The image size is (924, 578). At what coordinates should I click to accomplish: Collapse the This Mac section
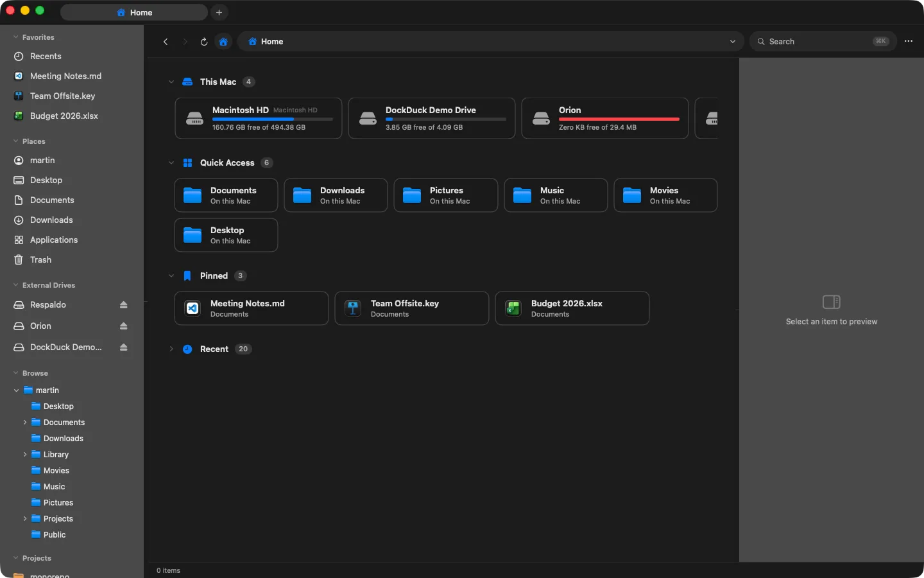pos(171,82)
